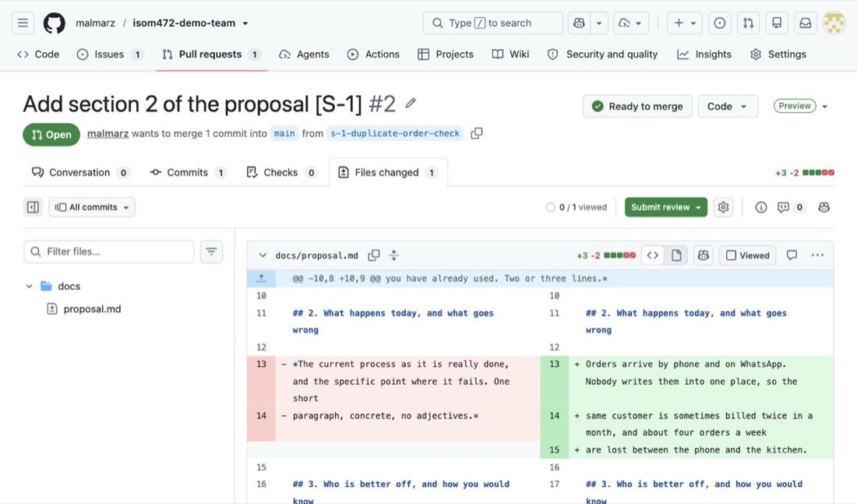Collapse the docs folder in tree
Viewport: 857px width, 504px height.
[29, 286]
